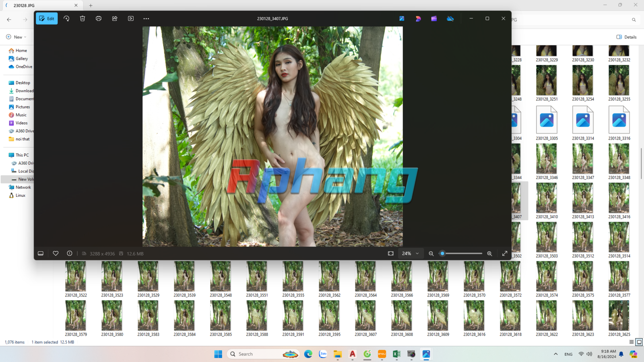This screenshot has width=644, height=362.
Task: Open Windows Start menu
Action: click(218, 354)
